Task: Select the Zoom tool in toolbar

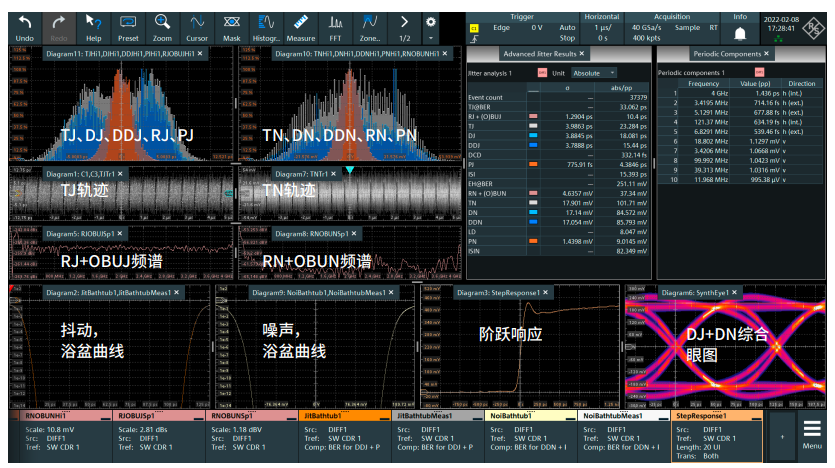Action: (163, 21)
